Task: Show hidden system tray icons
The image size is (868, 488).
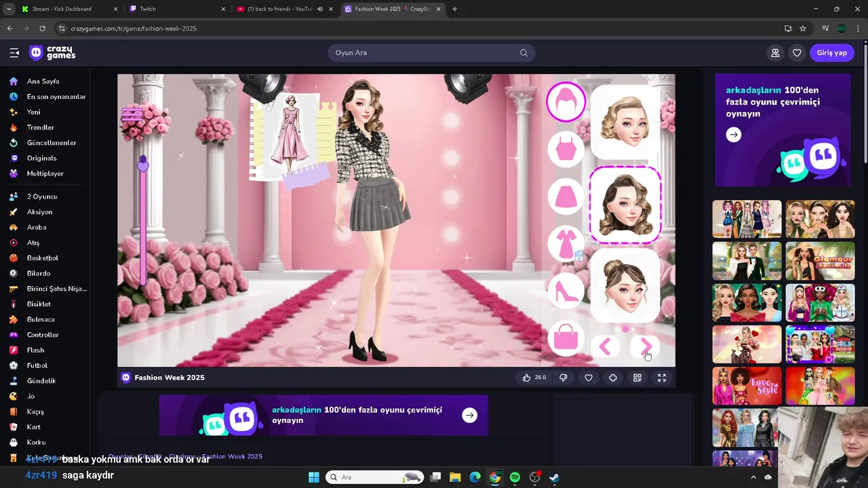Action: point(753,477)
